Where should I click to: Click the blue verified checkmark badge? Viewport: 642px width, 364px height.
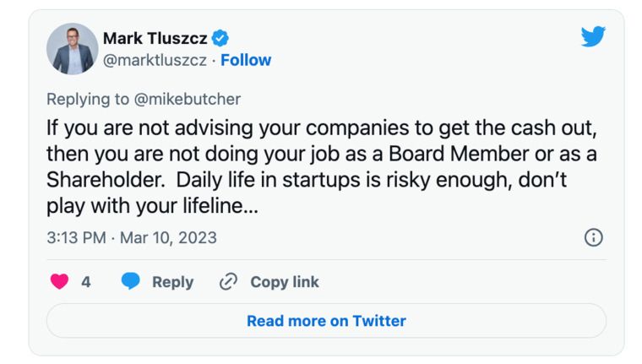pos(220,39)
